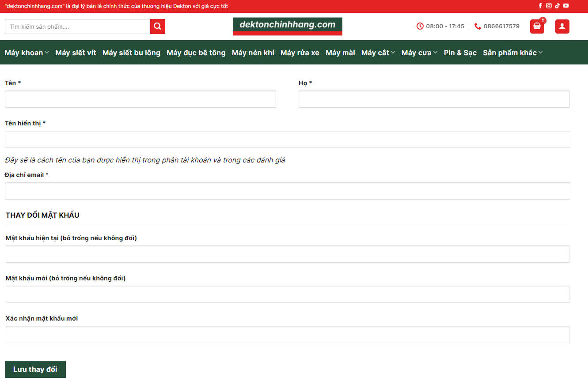Select Pin & Sạc in navigation

pos(460,53)
